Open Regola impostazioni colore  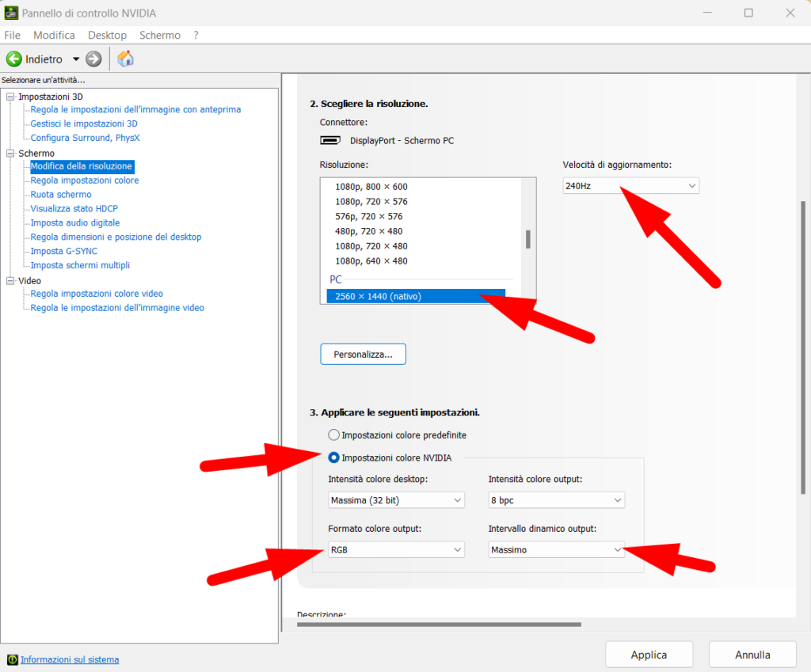85,180
